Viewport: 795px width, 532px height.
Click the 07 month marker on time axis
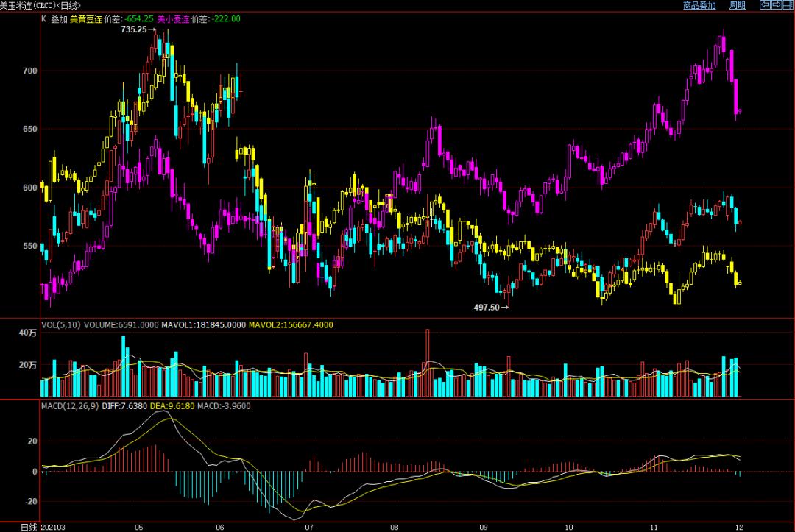(309, 528)
